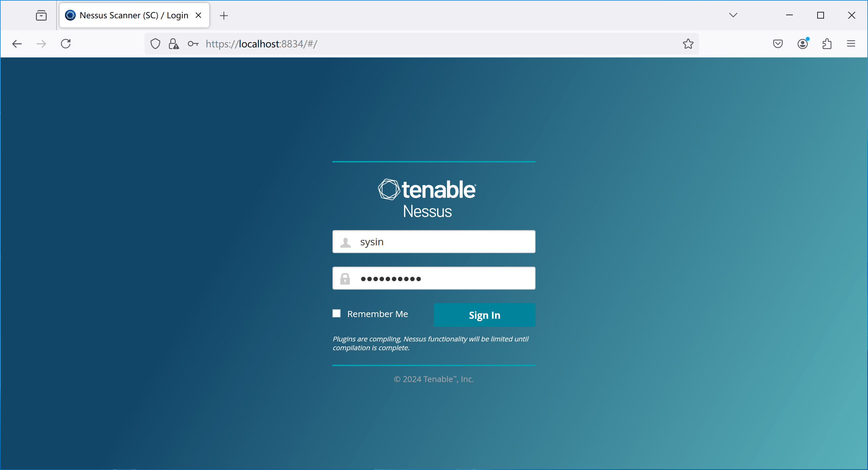This screenshot has width=868, height=470.
Task: Open the sidebar panel icon
Action: [41, 15]
